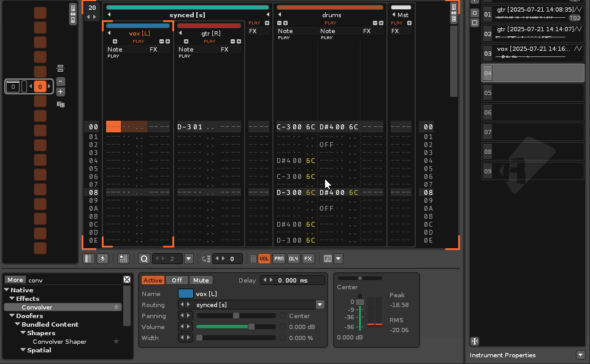Collapse the Shapers tree node
Image resolution: width=590 pixels, height=364 pixels.
tap(23, 333)
